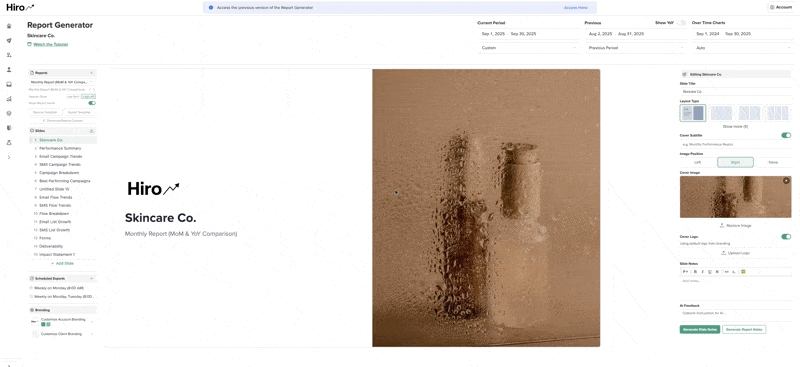Show more layout types
Screen dimensions: 800x367
735,126
